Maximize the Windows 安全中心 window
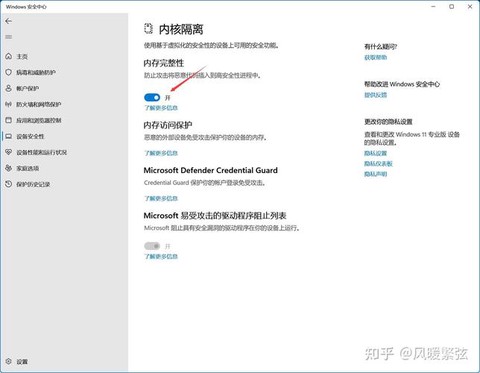Viewport: 480px width, 373px height. click(452, 6)
